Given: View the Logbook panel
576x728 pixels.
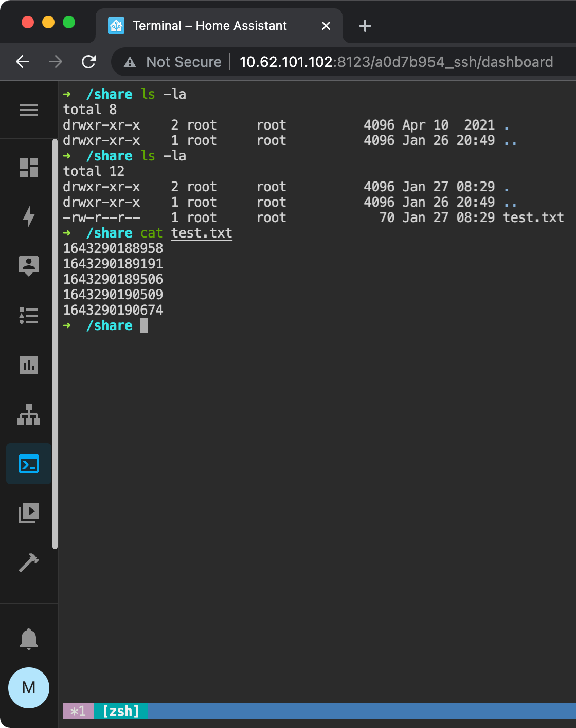Looking at the screenshot, I should 29,316.
